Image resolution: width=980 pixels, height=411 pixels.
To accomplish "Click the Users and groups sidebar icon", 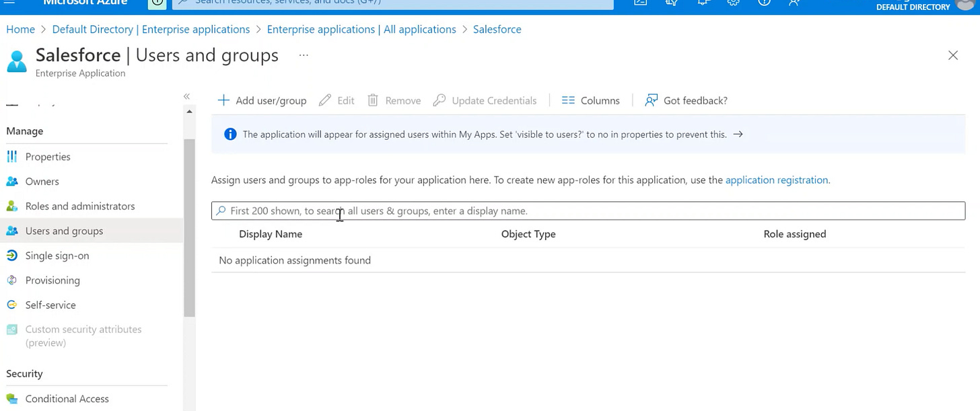I will pyautogui.click(x=12, y=231).
